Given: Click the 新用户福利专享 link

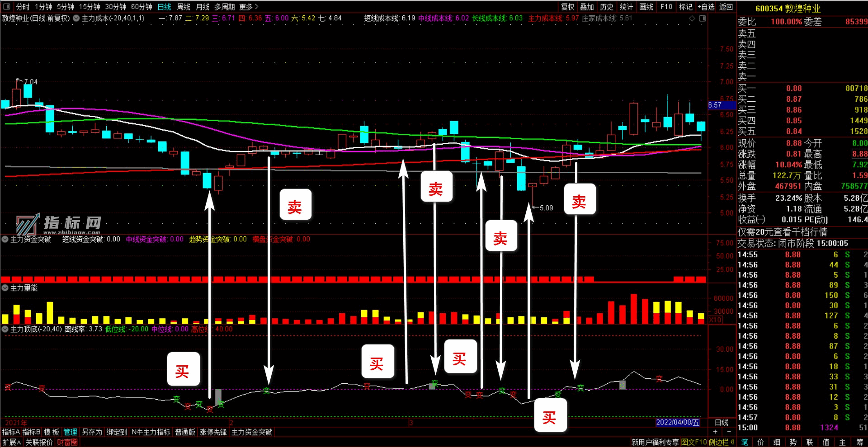Looking at the screenshot, I should click(655, 442).
